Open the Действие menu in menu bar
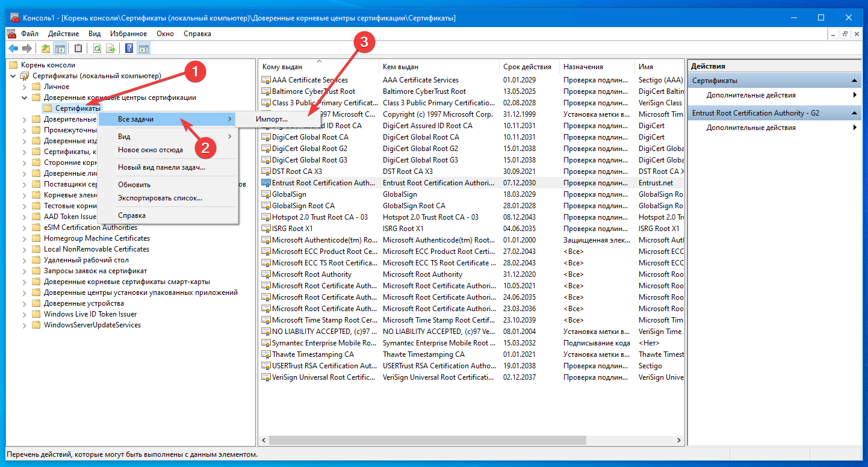 (x=63, y=34)
